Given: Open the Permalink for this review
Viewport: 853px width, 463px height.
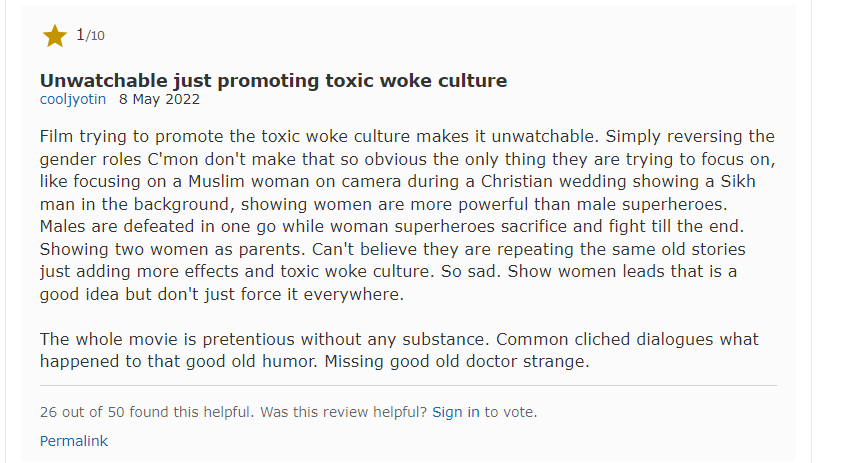Looking at the screenshot, I should pyautogui.click(x=73, y=441).
